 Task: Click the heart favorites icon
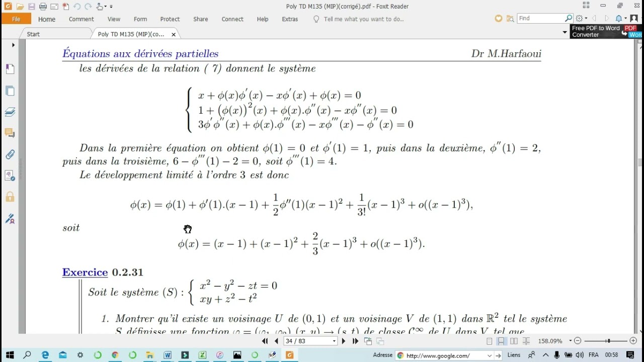(x=499, y=19)
